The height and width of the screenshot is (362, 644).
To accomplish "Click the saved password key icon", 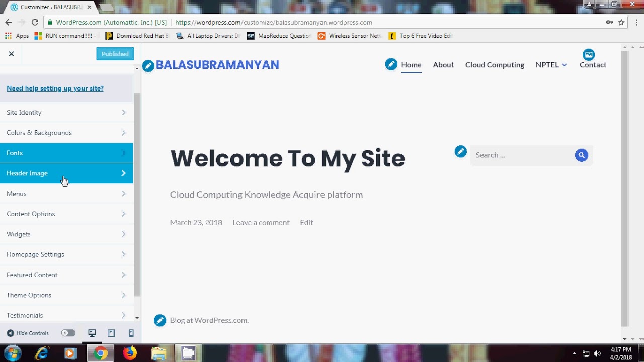I will [609, 22].
